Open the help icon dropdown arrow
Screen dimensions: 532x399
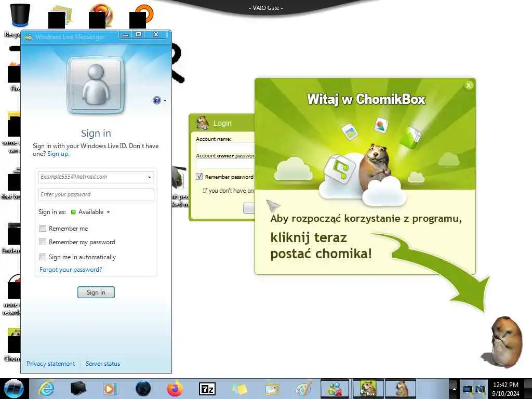click(165, 100)
